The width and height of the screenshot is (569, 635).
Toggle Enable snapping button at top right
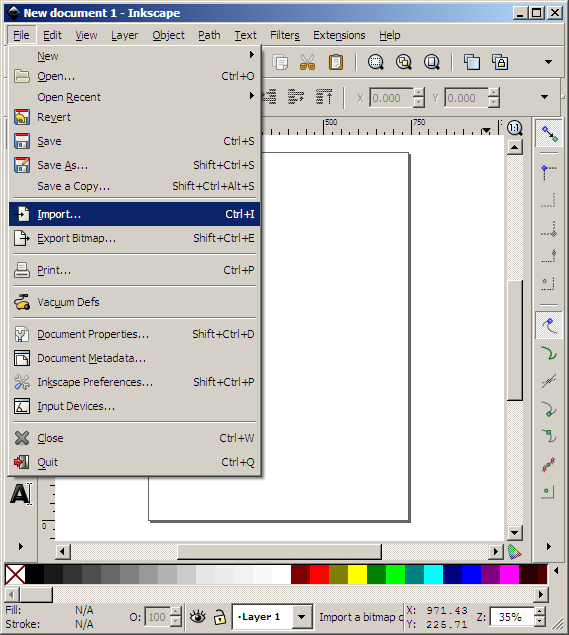pos(549,134)
